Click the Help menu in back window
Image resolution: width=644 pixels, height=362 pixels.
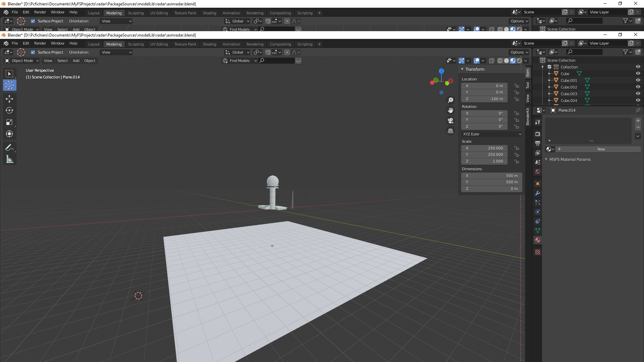pos(73,12)
